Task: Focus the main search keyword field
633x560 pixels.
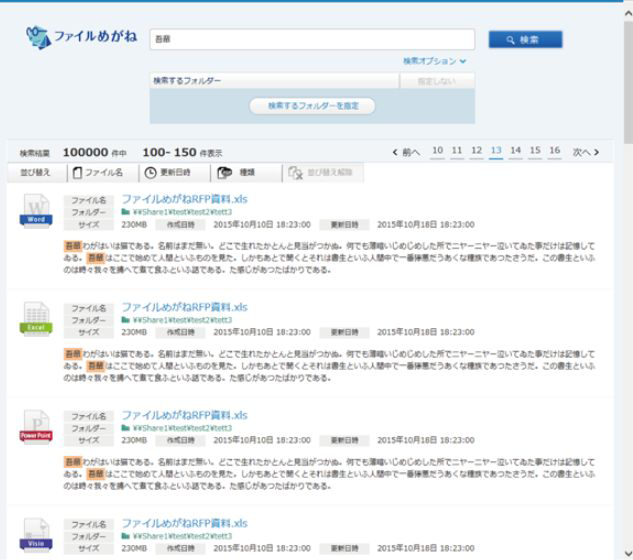Action: [312, 39]
